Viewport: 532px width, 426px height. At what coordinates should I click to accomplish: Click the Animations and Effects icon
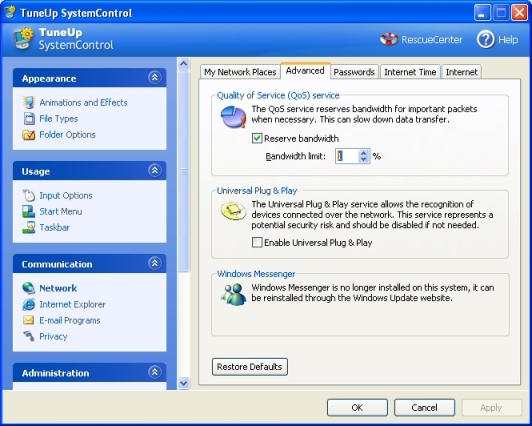29,102
